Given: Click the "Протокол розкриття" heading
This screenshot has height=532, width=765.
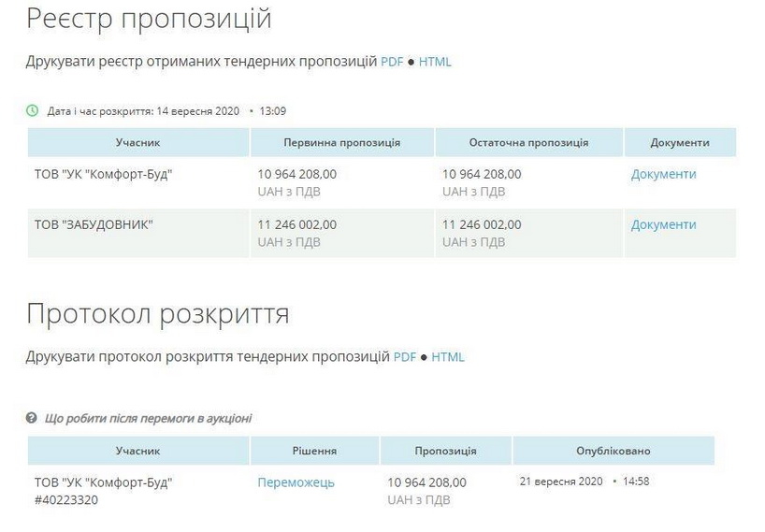Looking at the screenshot, I should click(157, 314).
